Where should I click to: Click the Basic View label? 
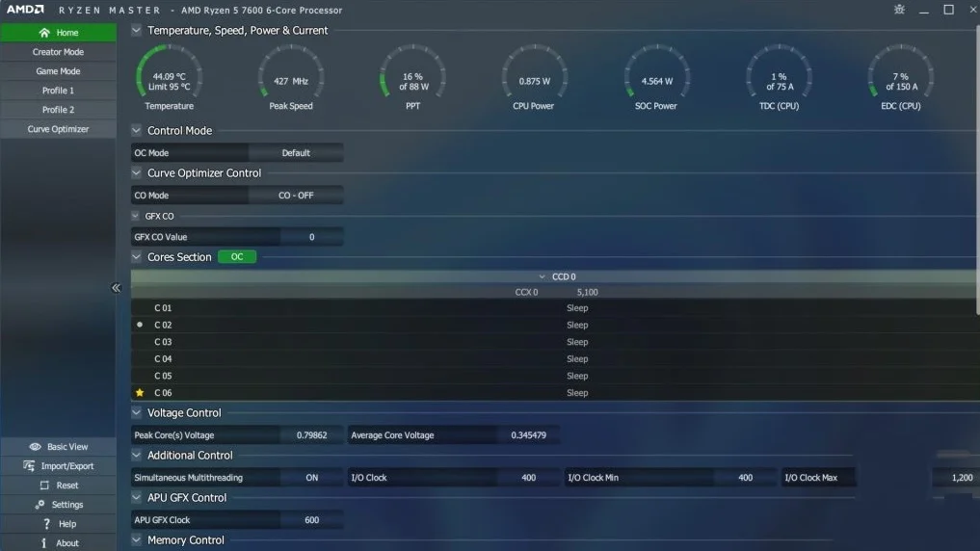67,447
